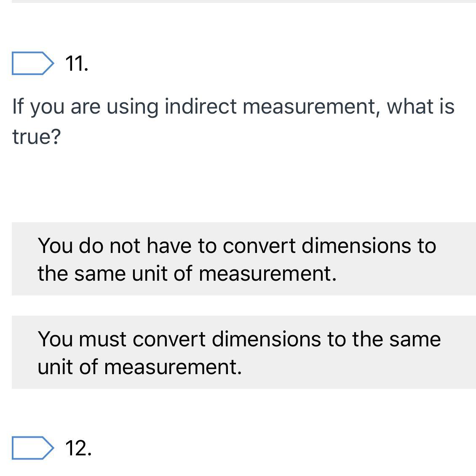Click 'If you are using indirect measurement' line
This screenshot has width=476, height=476.
(233, 106)
